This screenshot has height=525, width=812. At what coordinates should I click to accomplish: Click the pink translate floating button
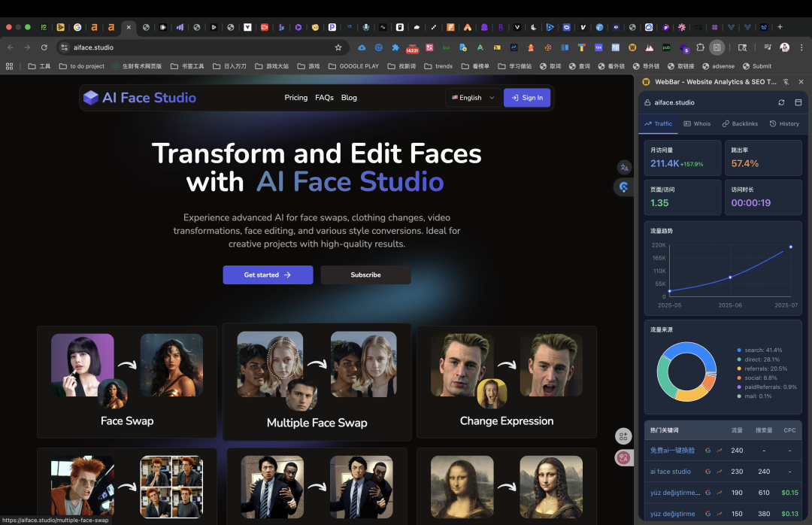(x=623, y=457)
